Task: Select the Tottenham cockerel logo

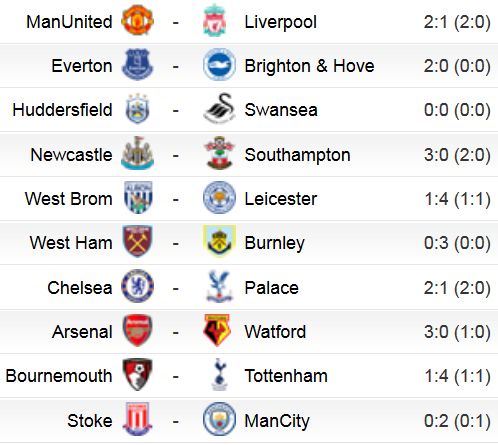Action: tap(220, 374)
